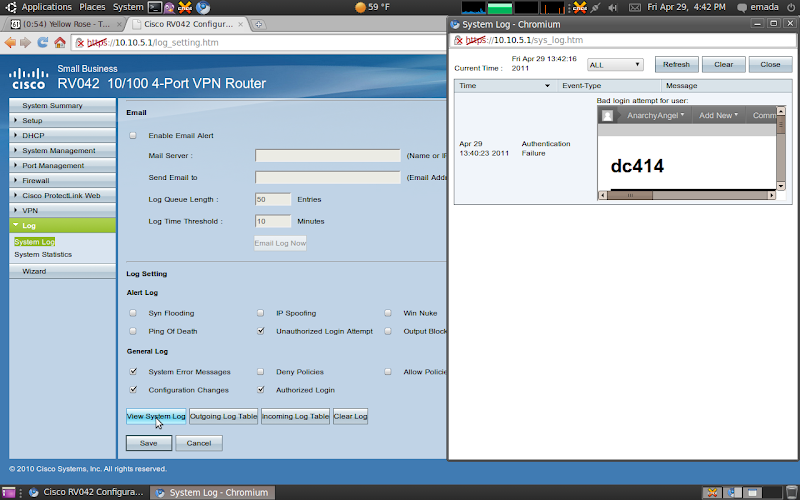Image resolution: width=800 pixels, height=500 pixels.
Task: Click the Cisco logo in router header
Action: [28, 79]
